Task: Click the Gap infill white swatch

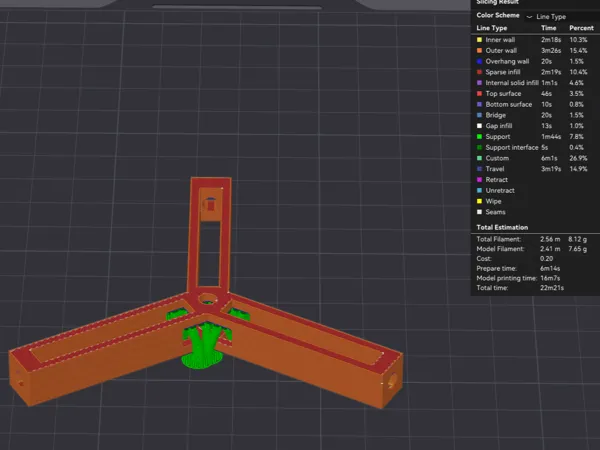Action: (479, 126)
